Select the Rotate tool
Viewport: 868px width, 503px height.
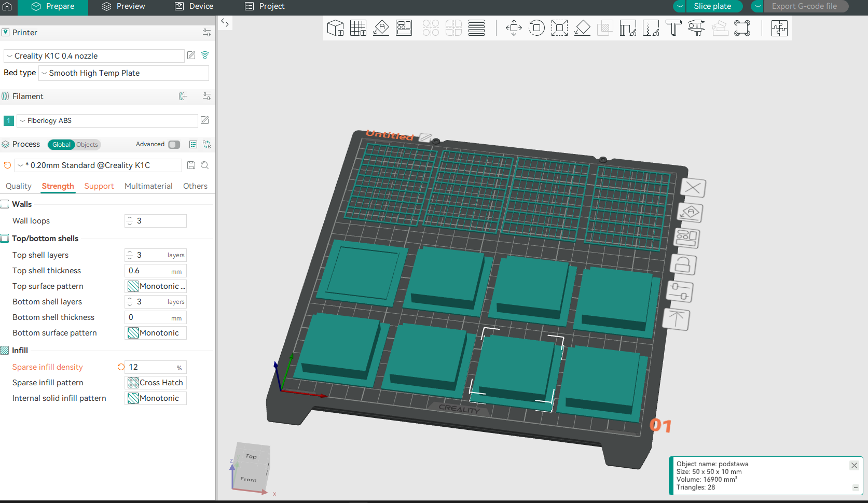(536, 27)
